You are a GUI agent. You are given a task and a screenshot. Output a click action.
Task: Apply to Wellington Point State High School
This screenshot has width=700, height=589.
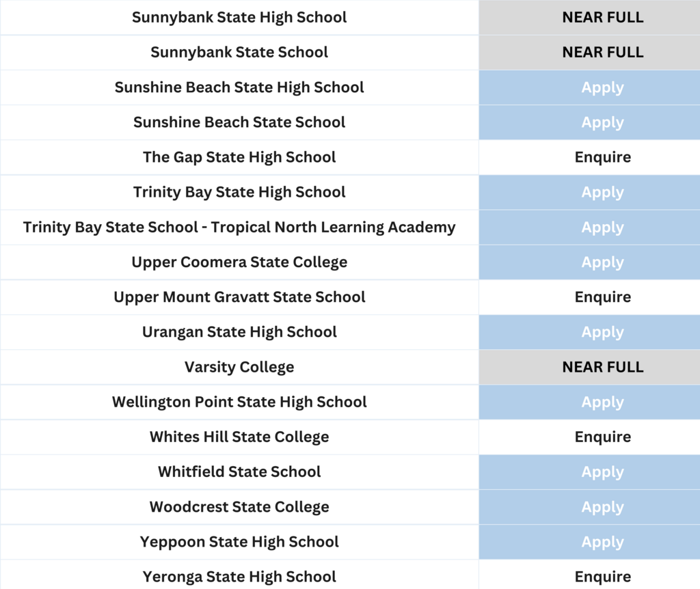coord(602,402)
